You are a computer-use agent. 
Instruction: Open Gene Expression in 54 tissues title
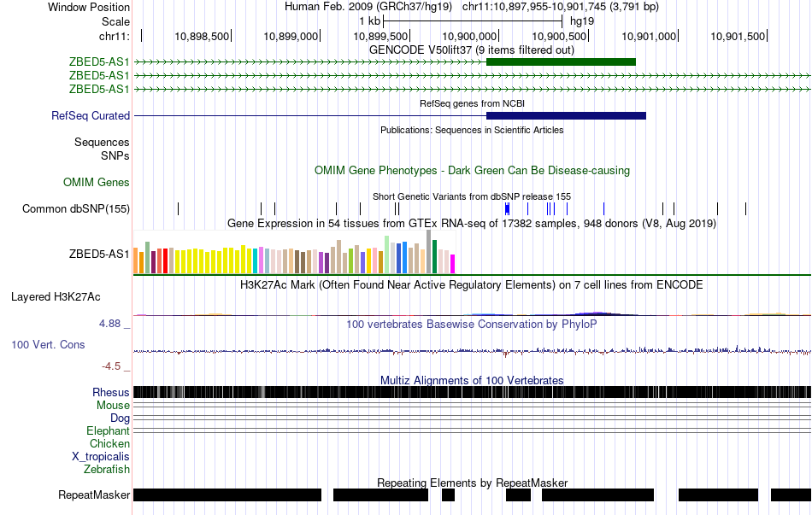pos(472,224)
